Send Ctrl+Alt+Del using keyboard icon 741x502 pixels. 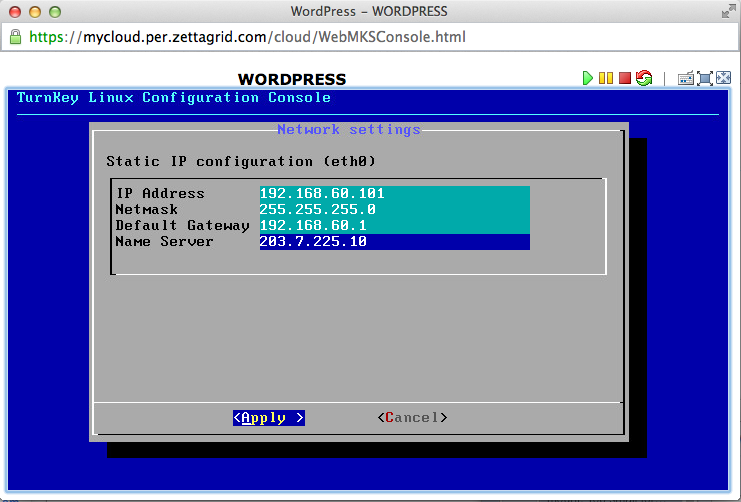[x=685, y=78]
